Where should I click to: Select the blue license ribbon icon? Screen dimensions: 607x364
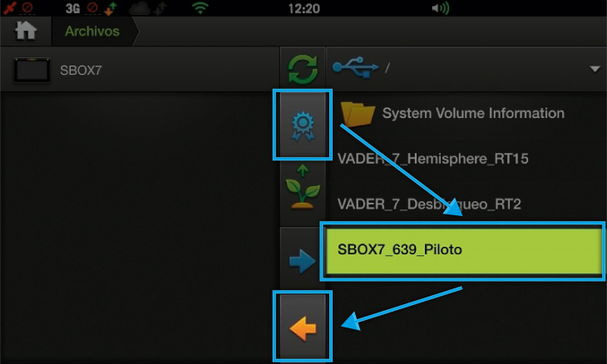(x=303, y=126)
